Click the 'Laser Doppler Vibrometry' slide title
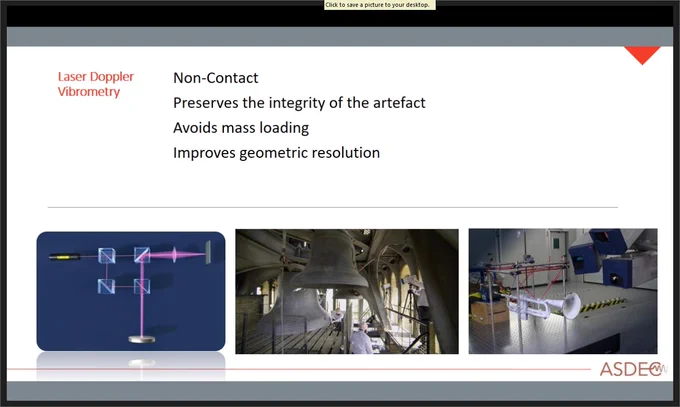The width and height of the screenshot is (680, 407). click(x=95, y=84)
